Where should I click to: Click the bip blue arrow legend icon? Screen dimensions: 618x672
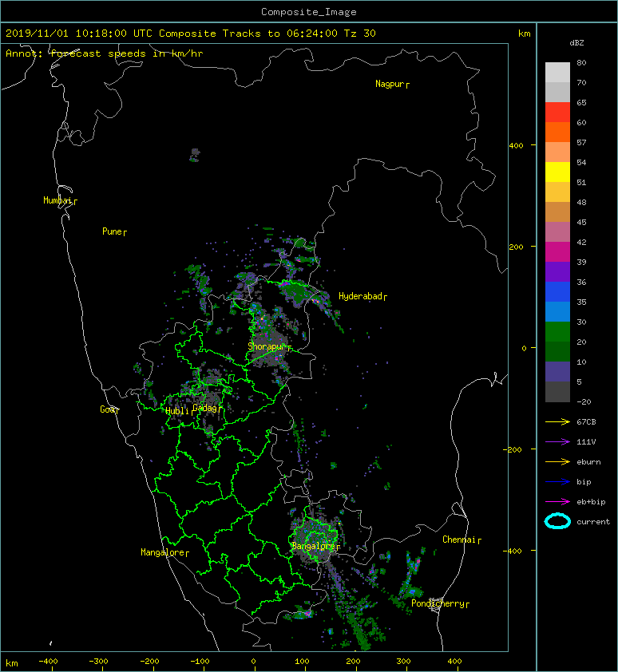(557, 482)
